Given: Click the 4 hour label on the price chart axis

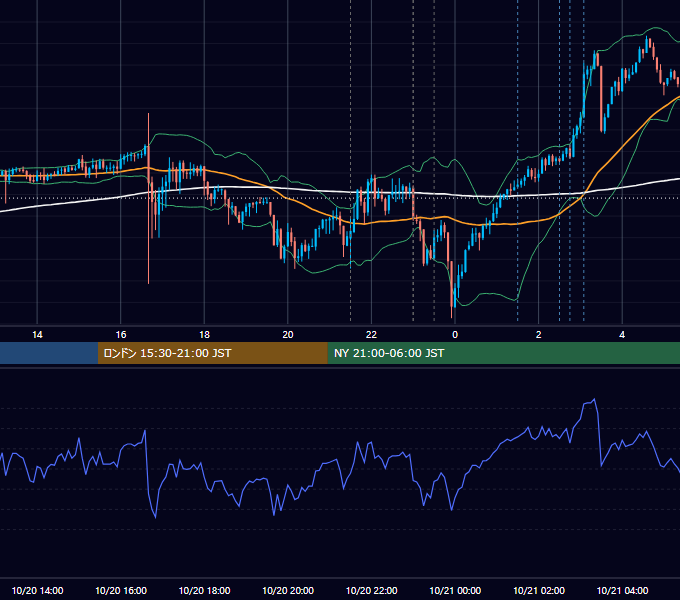Looking at the screenshot, I should pyautogui.click(x=622, y=335).
